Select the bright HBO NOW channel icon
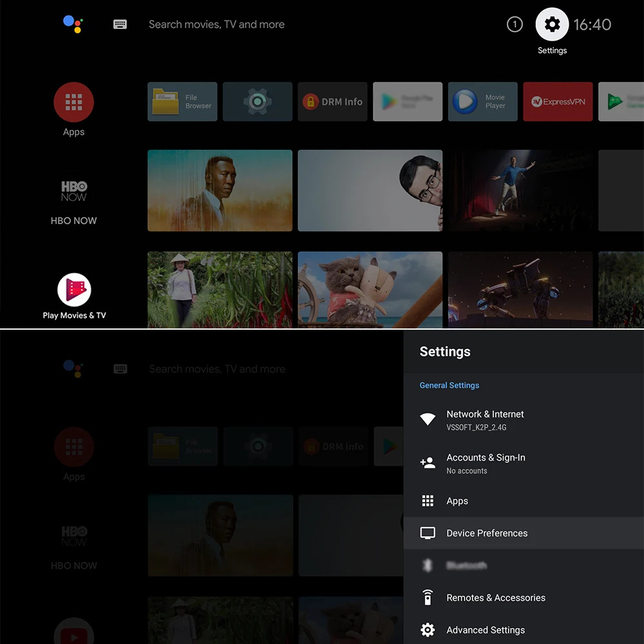This screenshot has height=644, width=644. coord(73,191)
